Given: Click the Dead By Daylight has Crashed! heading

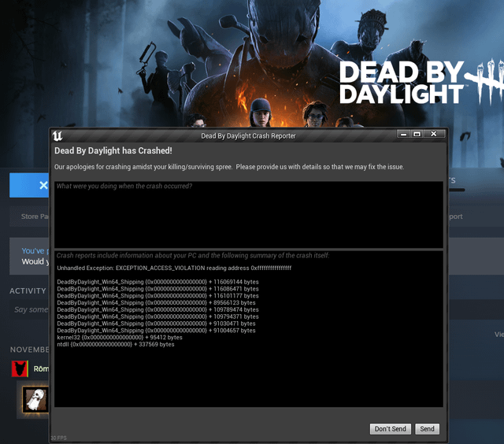Looking at the screenshot, I should click(113, 150).
